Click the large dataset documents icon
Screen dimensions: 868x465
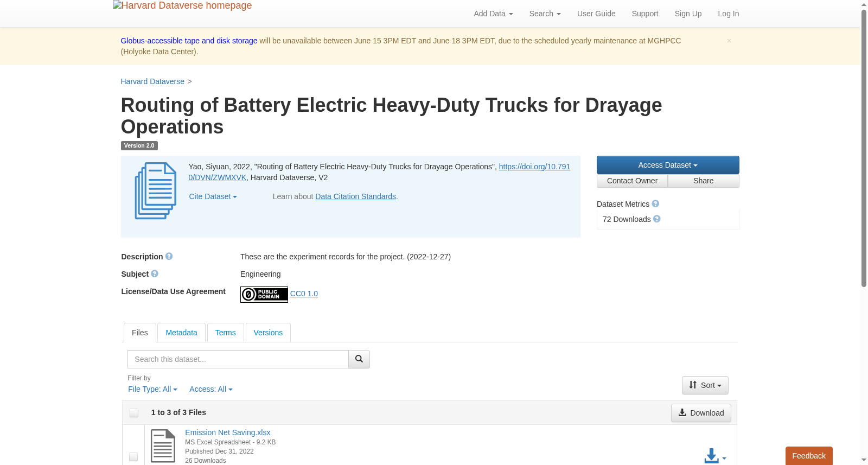pyautogui.click(x=156, y=190)
